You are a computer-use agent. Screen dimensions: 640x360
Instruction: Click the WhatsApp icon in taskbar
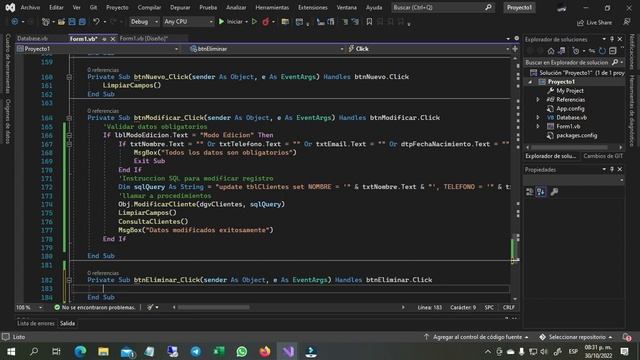[242, 351]
